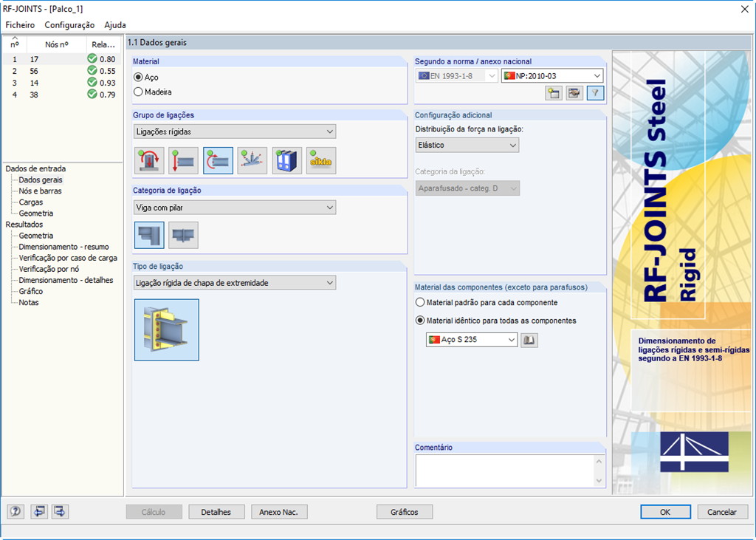The image size is (756, 540).
Task: Open the Ajuda menu
Action: pyautogui.click(x=115, y=25)
